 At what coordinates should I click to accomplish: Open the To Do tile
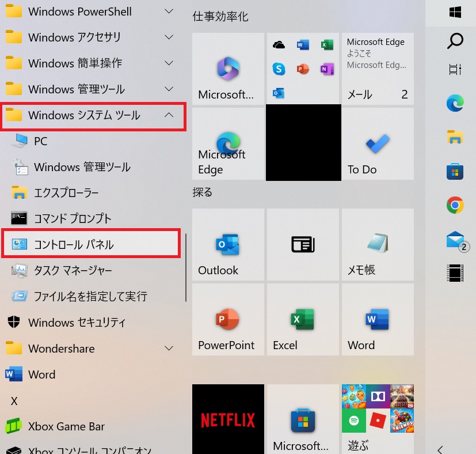coord(378,143)
